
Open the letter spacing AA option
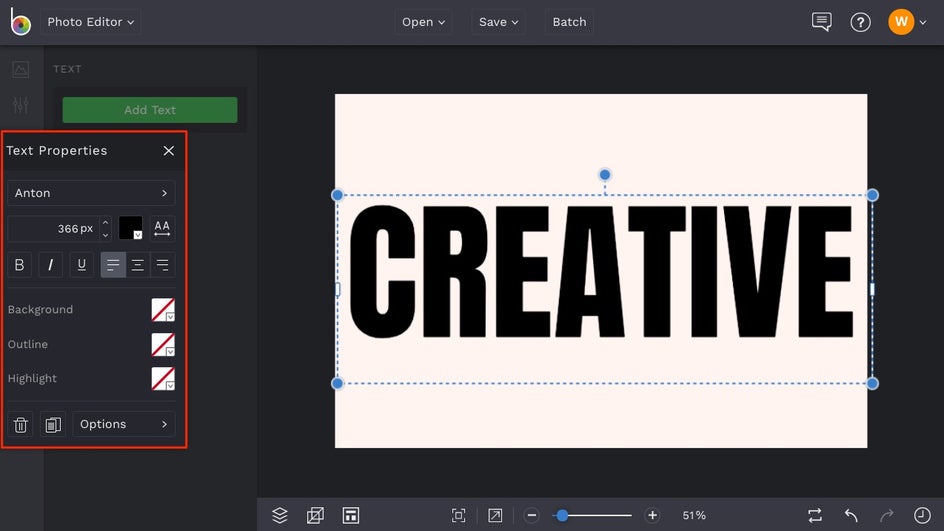(x=162, y=228)
